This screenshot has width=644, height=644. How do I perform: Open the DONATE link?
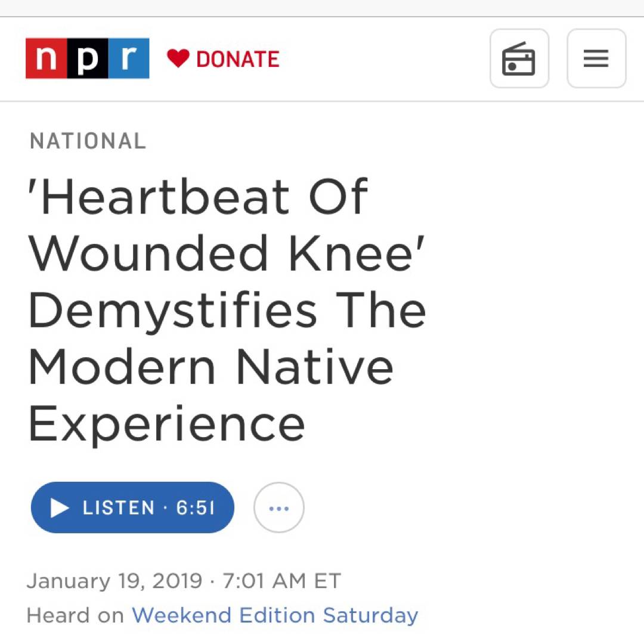237,59
